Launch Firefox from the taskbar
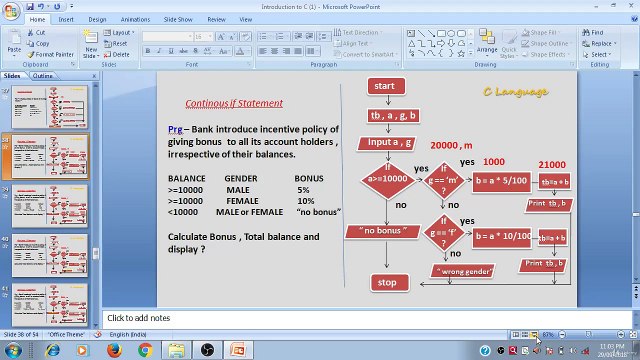The height and width of the screenshot is (360, 640). click(x=115, y=350)
